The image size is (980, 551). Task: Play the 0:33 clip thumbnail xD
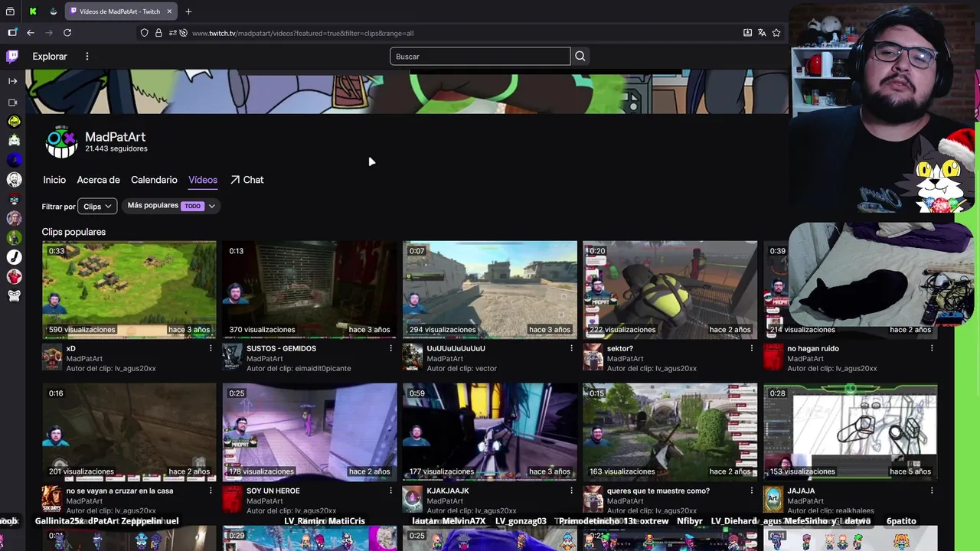point(129,290)
